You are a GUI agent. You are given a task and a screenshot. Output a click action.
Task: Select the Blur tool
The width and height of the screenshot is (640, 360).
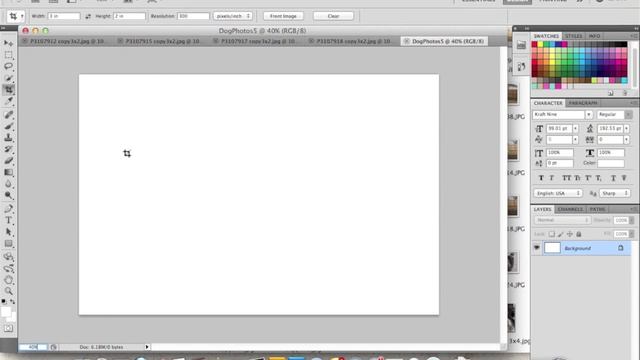coord(8,184)
